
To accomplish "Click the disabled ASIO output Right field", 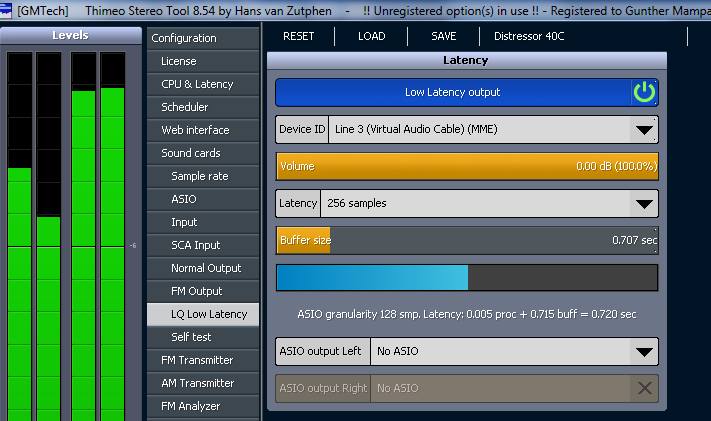I will coord(467,388).
